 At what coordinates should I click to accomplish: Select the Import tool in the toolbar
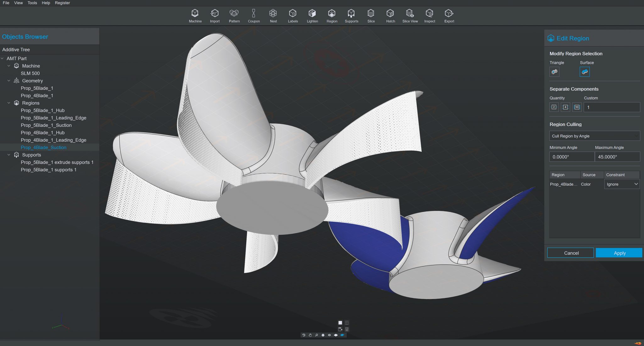(215, 15)
